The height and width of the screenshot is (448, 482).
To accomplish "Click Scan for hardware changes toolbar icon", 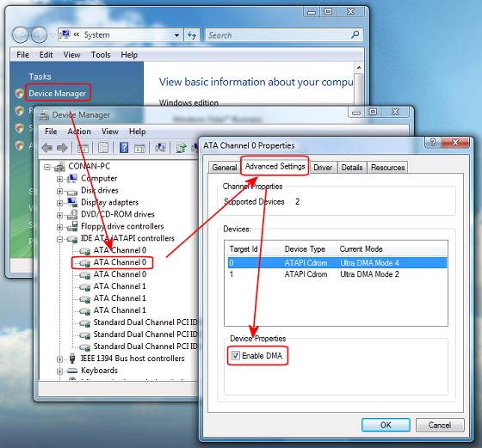I will point(160,148).
